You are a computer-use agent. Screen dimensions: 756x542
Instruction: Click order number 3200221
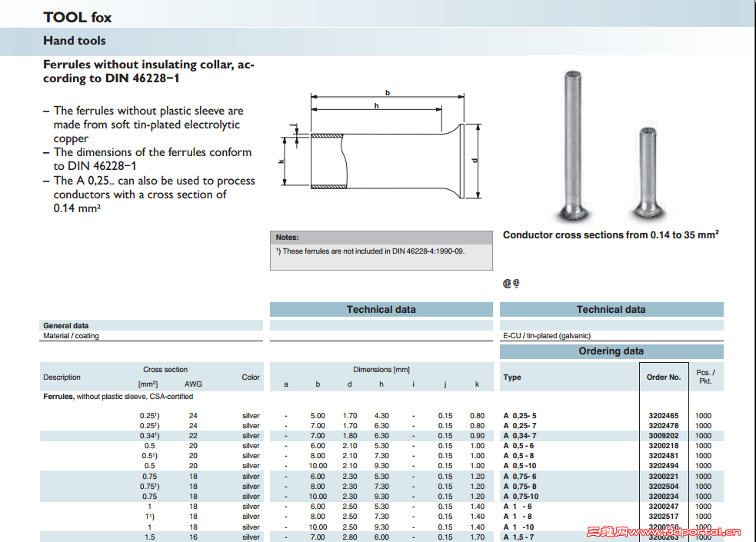point(664,477)
